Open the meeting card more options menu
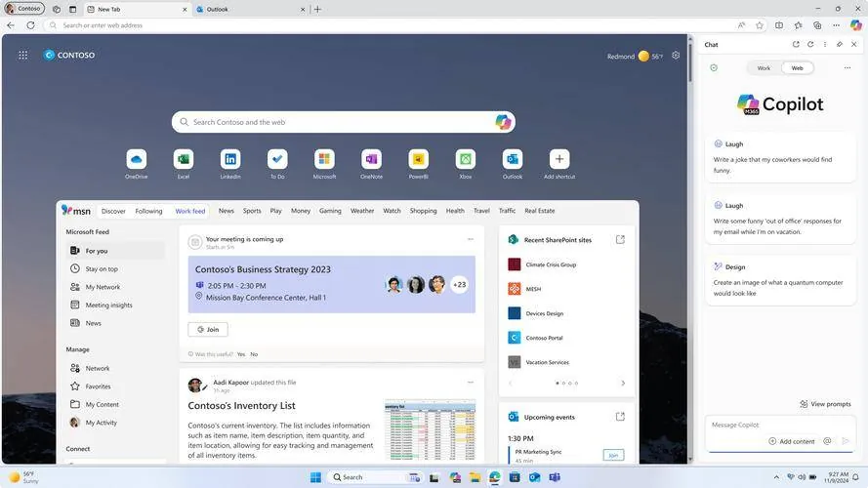Viewport: 868px width, 488px height. click(471, 239)
